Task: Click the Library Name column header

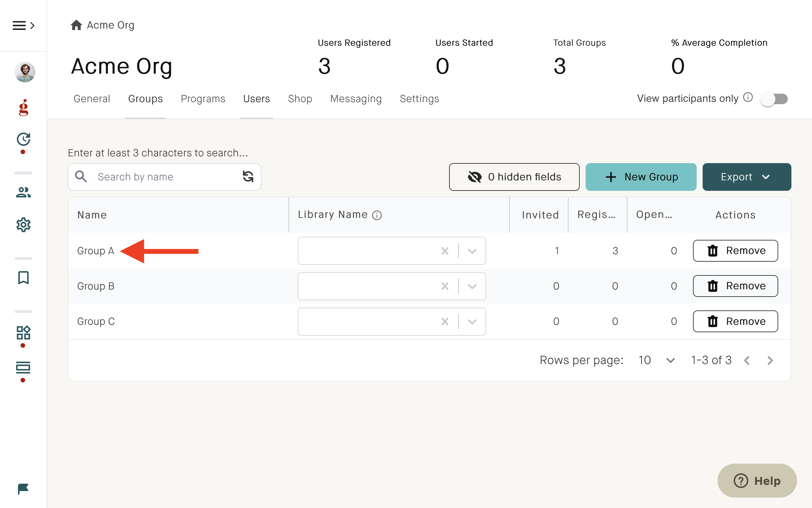Action: 333,215
